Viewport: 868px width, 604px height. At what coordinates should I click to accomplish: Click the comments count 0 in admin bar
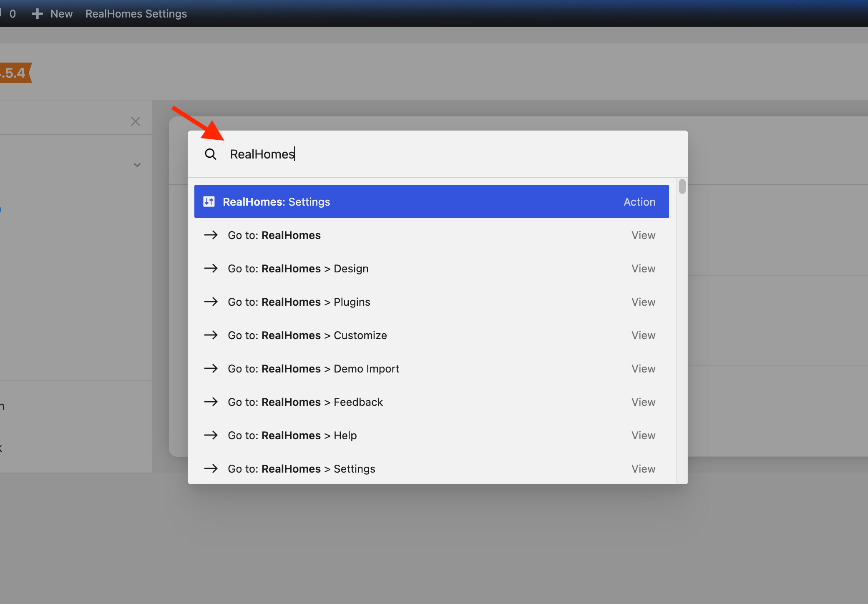(13, 14)
